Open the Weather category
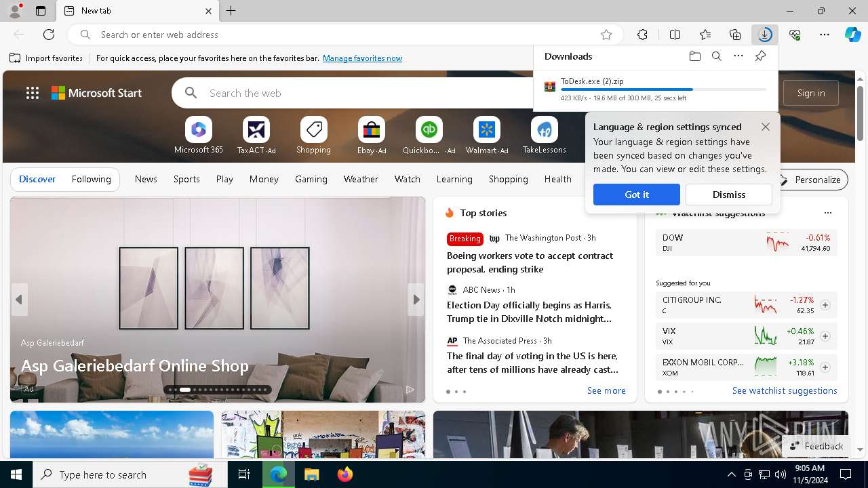This screenshot has width=868, height=488. coord(361,179)
